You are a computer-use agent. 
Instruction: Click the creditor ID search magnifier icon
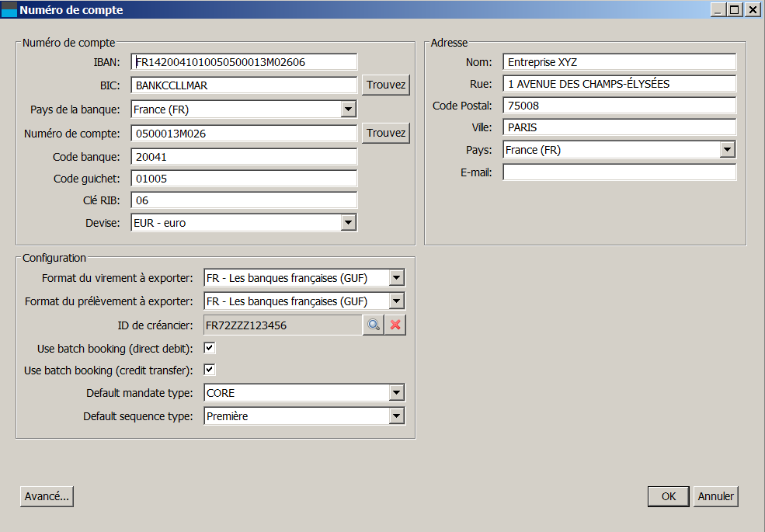click(x=373, y=325)
